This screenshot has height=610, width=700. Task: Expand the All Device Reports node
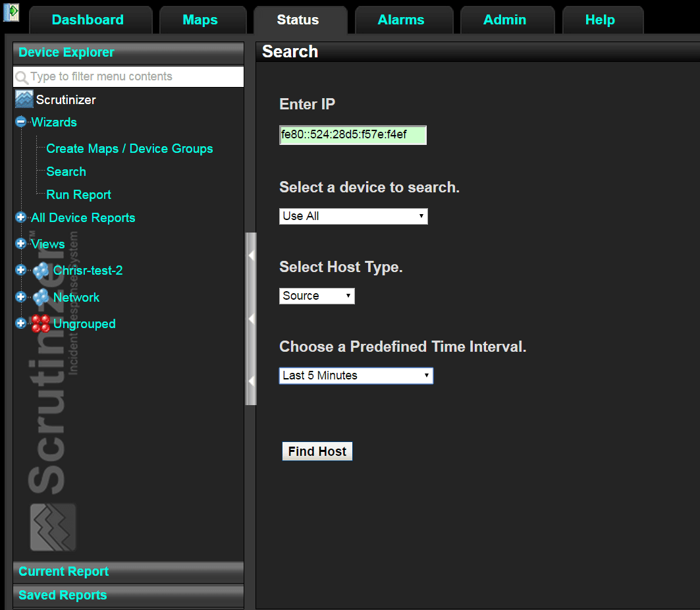(x=20, y=217)
